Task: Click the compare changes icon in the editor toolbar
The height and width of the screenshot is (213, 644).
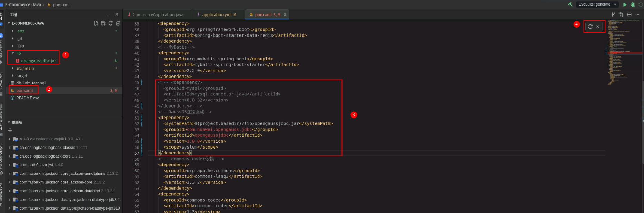Action: (621, 14)
